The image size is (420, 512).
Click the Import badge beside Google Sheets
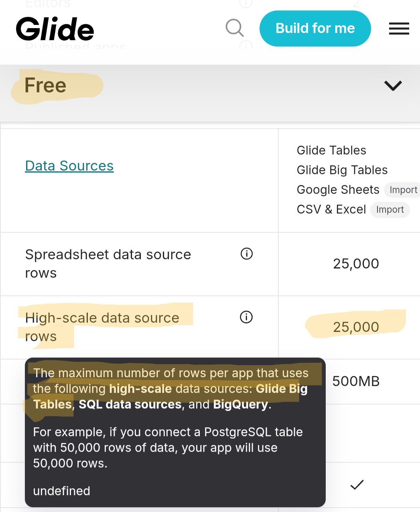(x=403, y=190)
